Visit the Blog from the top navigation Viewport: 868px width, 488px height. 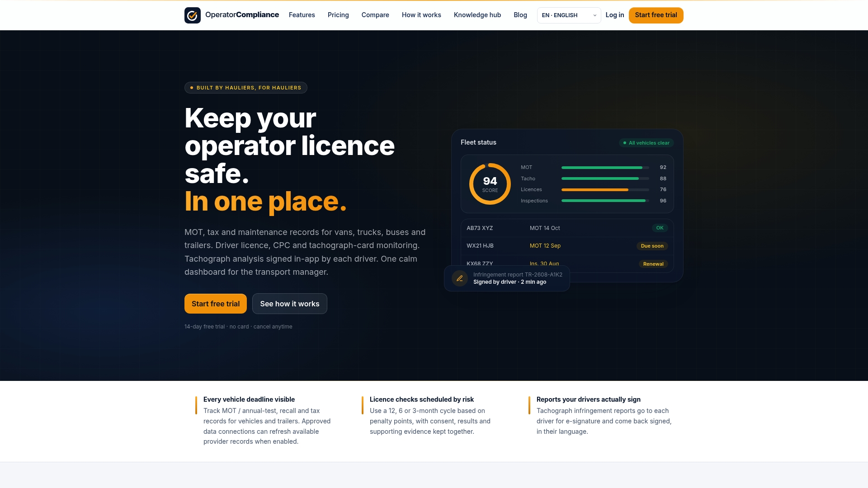tap(520, 15)
